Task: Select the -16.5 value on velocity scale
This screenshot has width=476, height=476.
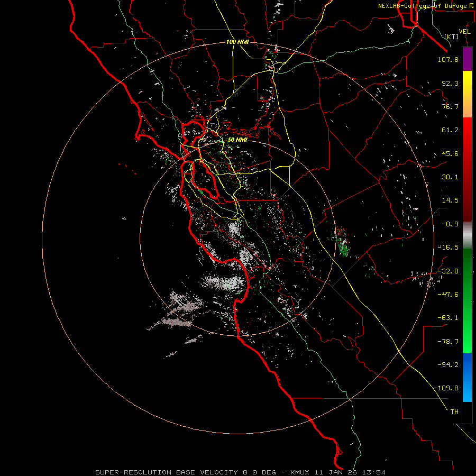Action: pos(448,248)
